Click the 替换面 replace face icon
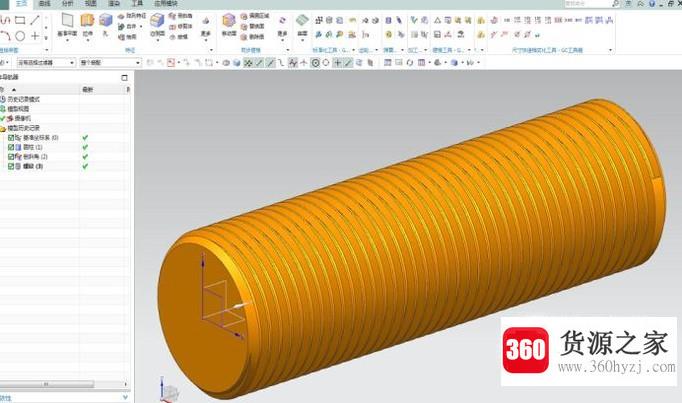This screenshot has width=682, height=403. click(244, 27)
